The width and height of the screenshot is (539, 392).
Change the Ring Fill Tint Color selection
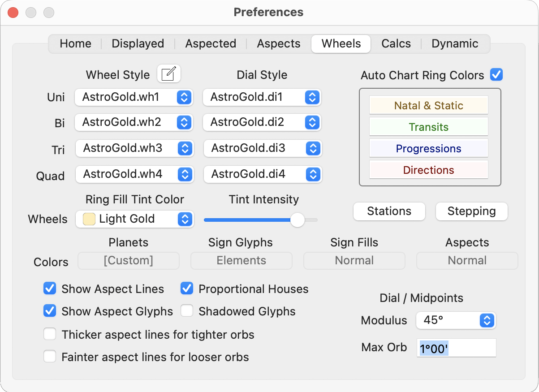click(185, 219)
